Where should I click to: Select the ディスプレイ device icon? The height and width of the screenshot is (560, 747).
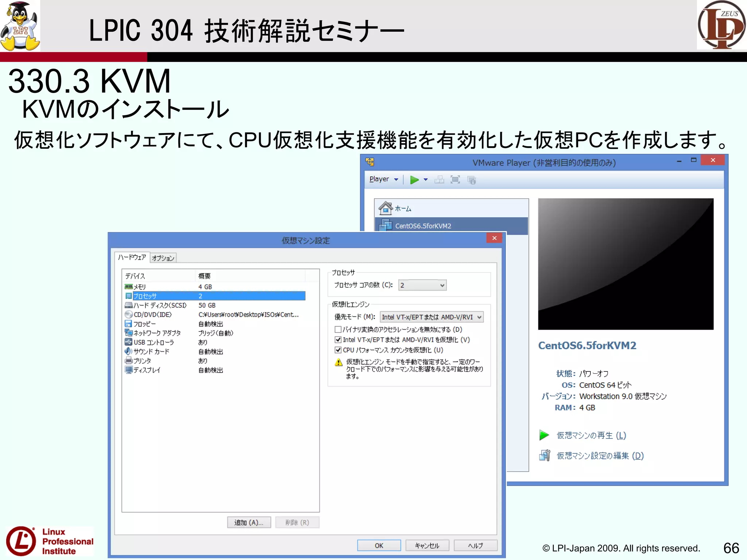(129, 370)
